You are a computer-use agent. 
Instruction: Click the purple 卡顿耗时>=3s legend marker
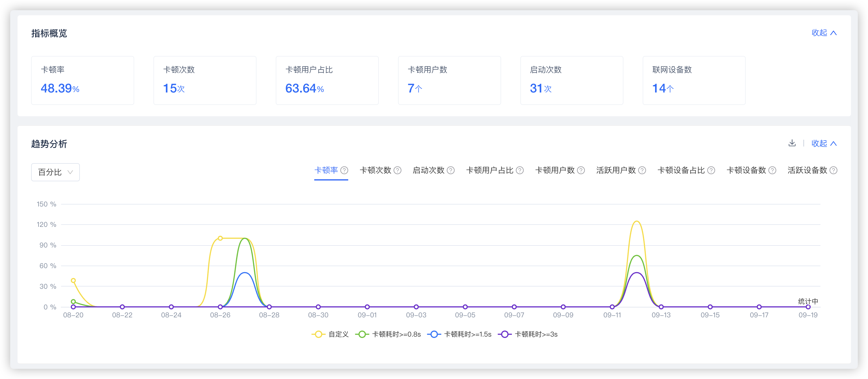(x=504, y=334)
